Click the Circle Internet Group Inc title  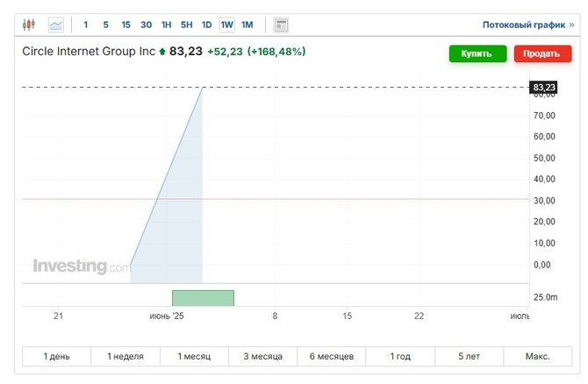coord(89,52)
